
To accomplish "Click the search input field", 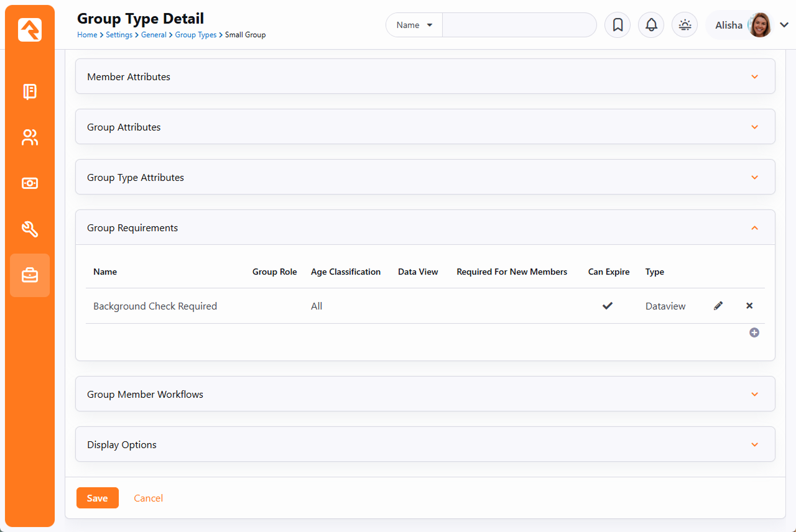I will pyautogui.click(x=519, y=25).
